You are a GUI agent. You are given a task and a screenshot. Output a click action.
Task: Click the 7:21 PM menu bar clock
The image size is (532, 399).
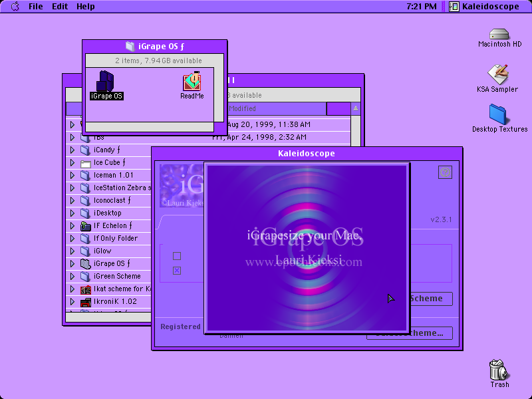tap(422, 6)
